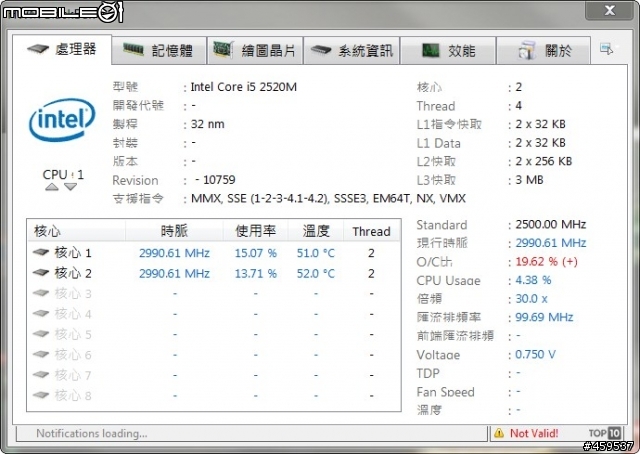Viewport: 640px width, 454px height.
Task: Click the graphics card icon on 繪圖晶片 tab
Action: pos(223,50)
